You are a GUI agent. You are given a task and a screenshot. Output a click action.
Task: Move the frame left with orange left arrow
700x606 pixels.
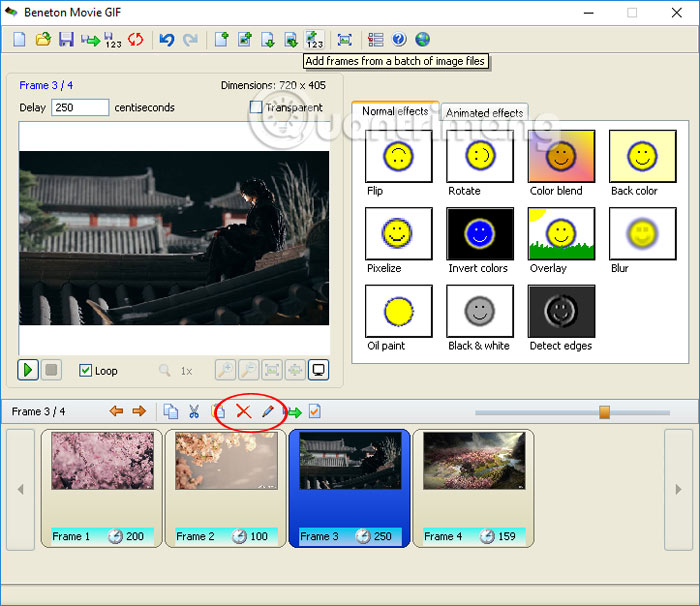coord(117,411)
